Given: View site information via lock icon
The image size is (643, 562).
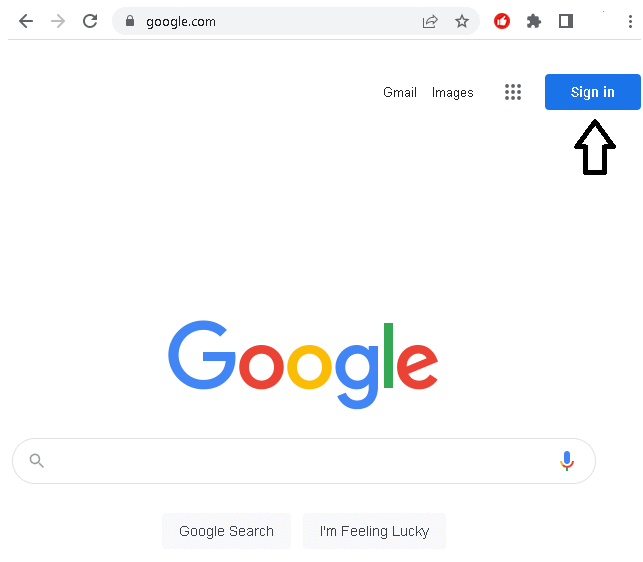Looking at the screenshot, I should [x=129, y=21].
